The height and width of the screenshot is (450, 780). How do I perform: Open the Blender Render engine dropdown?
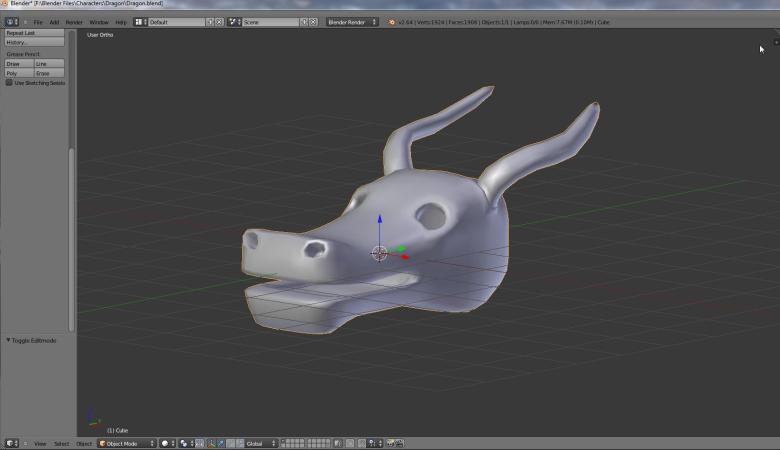tap(353, 21)
